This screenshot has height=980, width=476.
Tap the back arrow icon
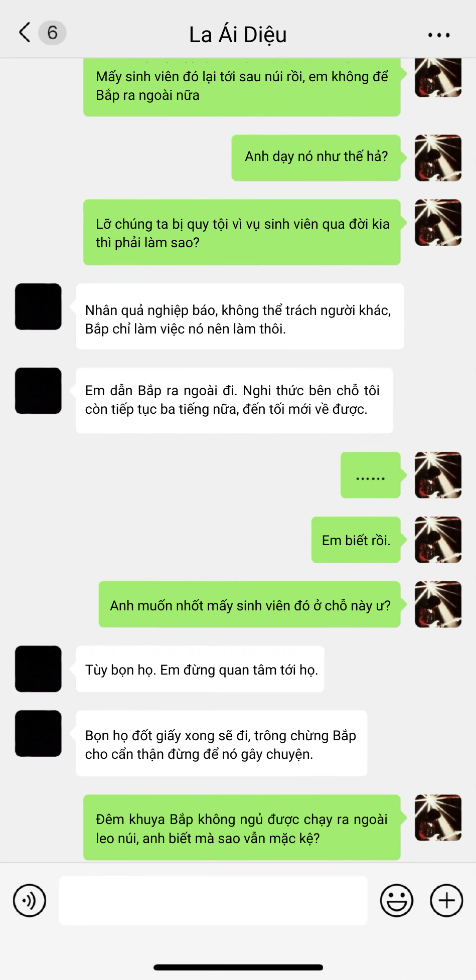point(25,33)
